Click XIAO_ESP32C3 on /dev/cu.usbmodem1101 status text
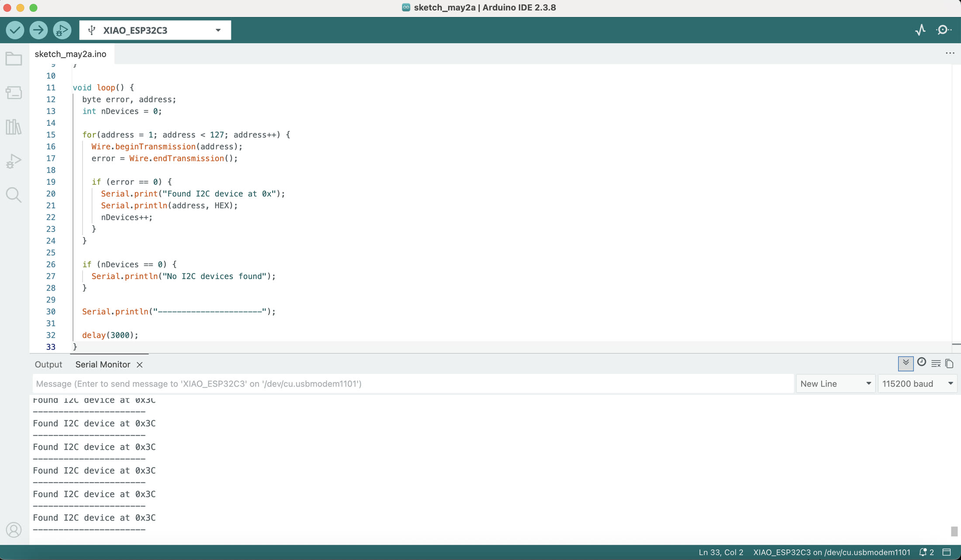This screenshot has height=560, width=961. [832, 552]
